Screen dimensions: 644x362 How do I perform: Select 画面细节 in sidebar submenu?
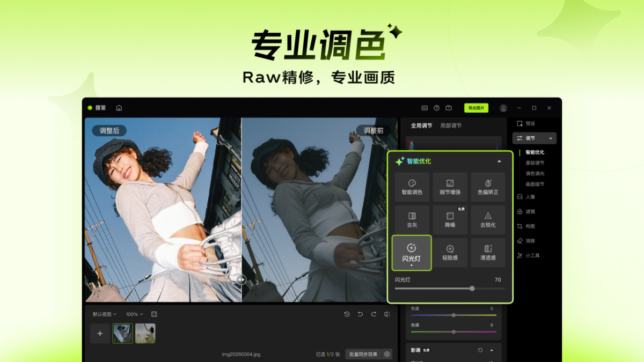coord(535,184)
